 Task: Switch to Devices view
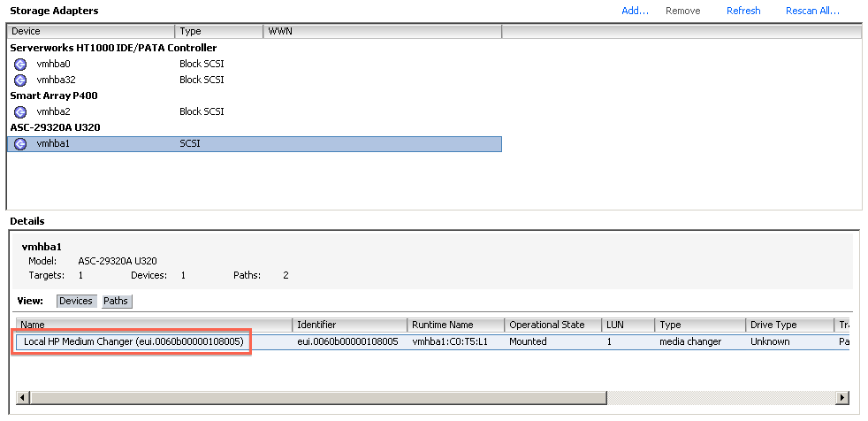[x=76, y=302]
